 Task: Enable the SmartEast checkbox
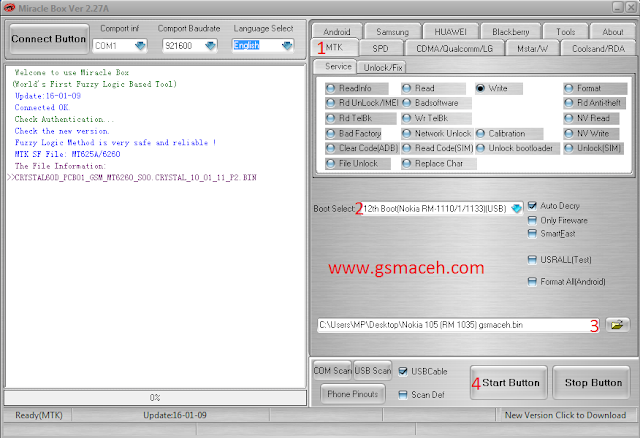pyautogui.click(x=532, y=233)
